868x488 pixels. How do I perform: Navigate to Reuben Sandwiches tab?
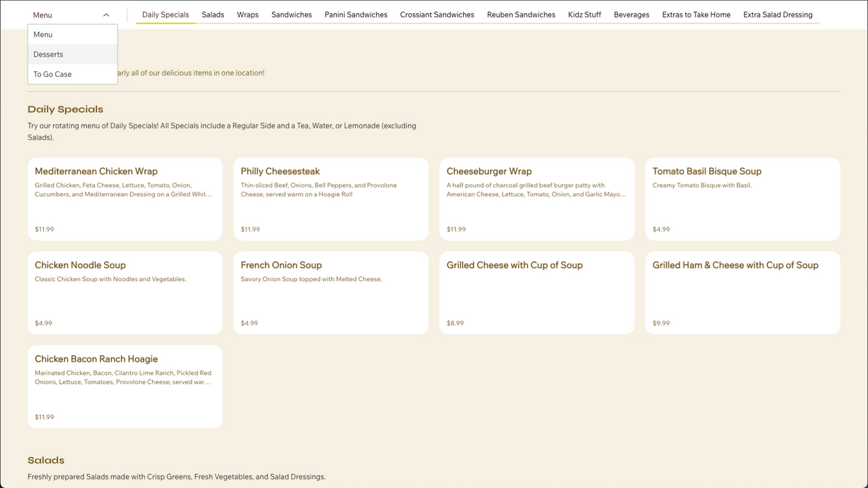[521, 14]
